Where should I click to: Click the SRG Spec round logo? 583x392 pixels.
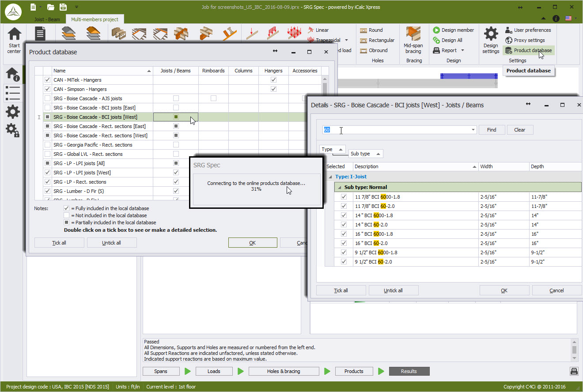pyautogui.click(x=14, y=11)
